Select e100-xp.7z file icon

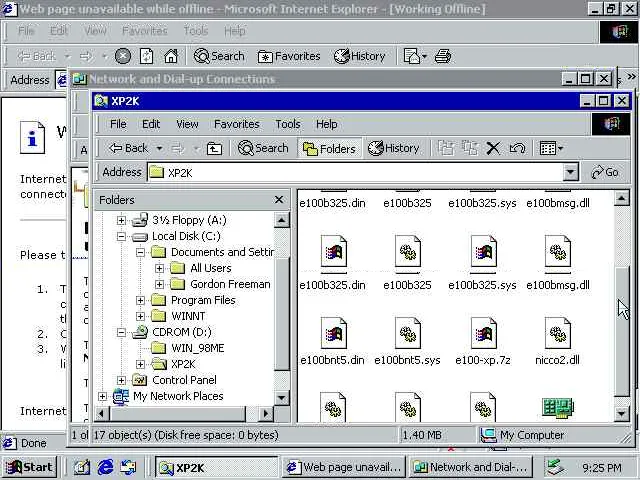483,333
